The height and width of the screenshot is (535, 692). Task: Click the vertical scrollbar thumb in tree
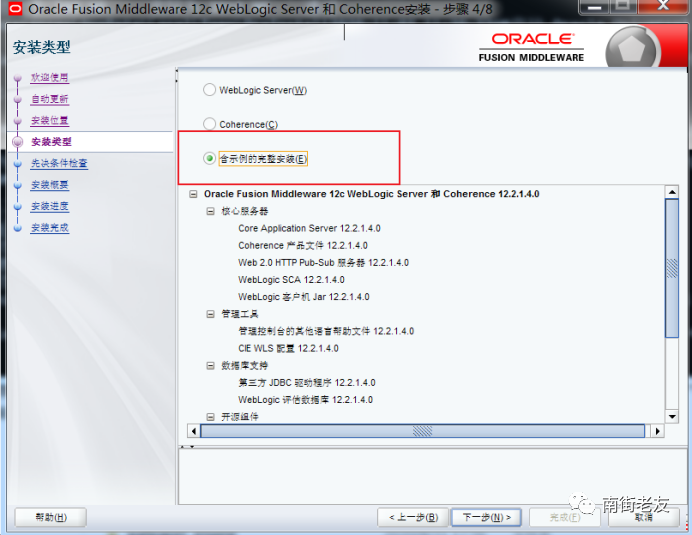tap(672, 268)
